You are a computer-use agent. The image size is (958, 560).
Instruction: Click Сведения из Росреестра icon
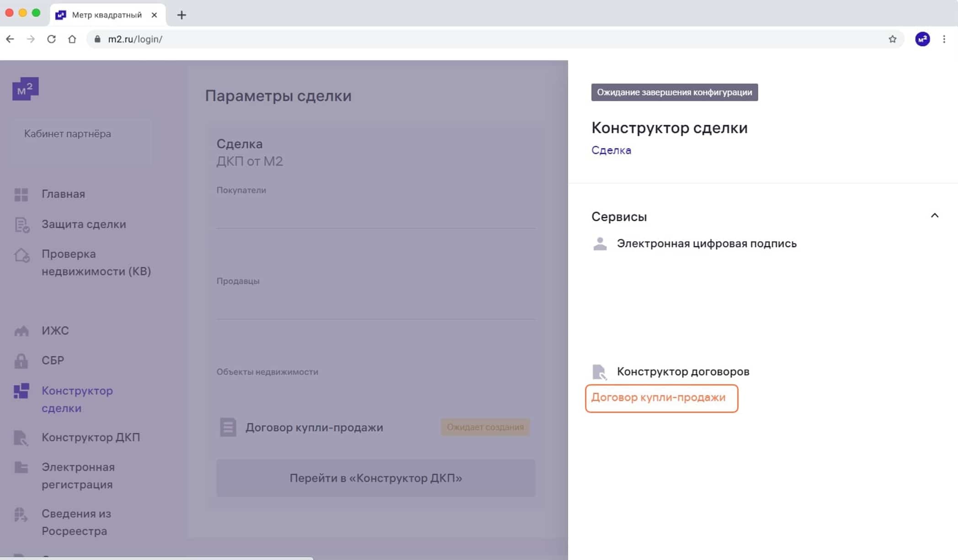click(x=21, y=515)
